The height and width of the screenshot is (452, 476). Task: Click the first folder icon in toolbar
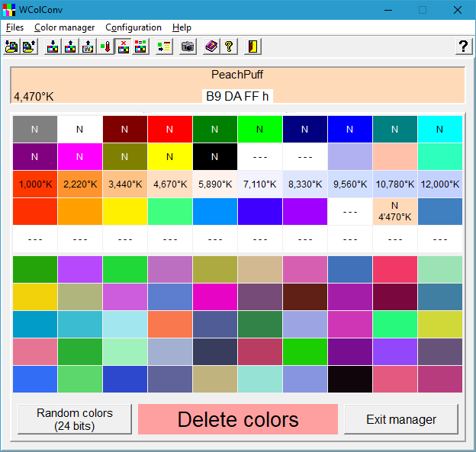(11, 46)
